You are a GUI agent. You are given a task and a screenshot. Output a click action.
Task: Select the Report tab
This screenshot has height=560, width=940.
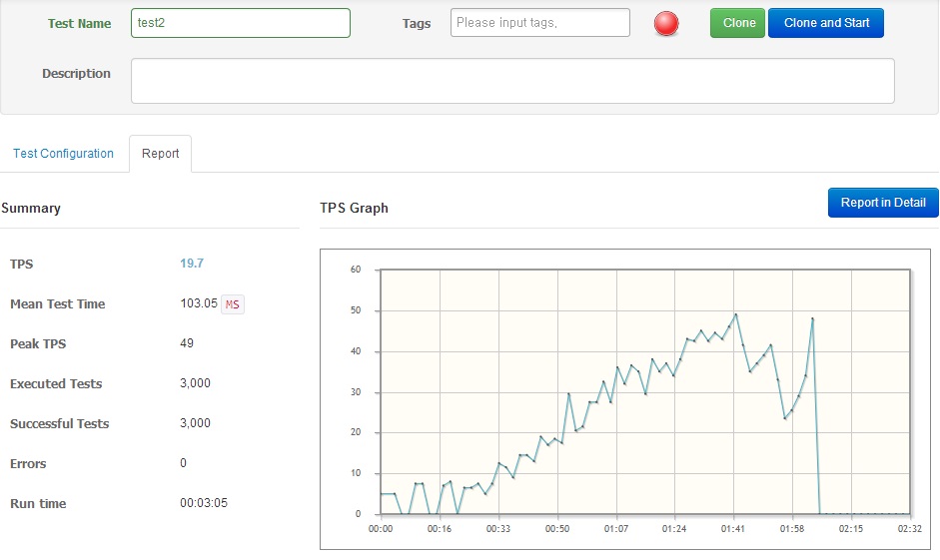(160, 154)
